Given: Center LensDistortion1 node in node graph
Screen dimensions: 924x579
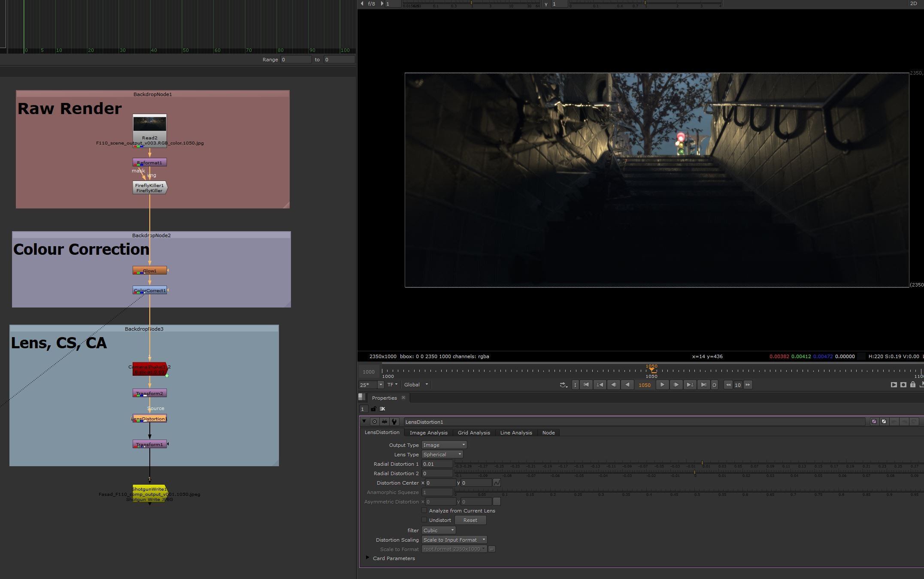Looking at the screenshot, I should [x=375, y=422].
